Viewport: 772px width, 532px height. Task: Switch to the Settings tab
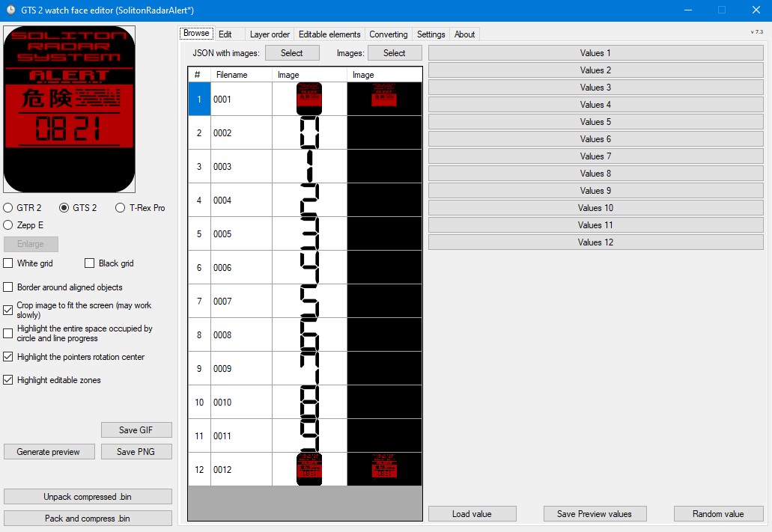pos(431,34)
